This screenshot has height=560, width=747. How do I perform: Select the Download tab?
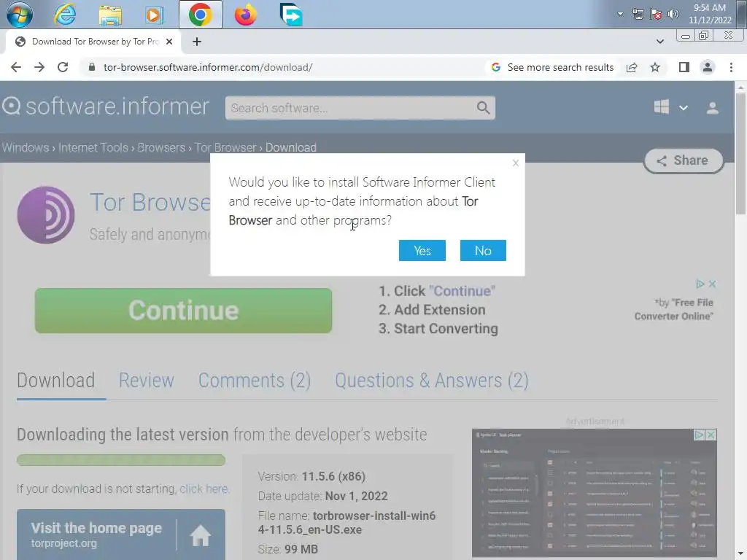[55, 381]
